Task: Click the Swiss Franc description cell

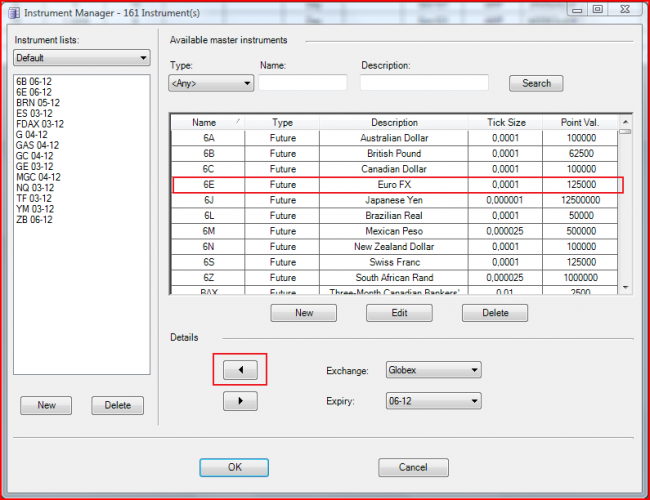Action: (394, 262)
